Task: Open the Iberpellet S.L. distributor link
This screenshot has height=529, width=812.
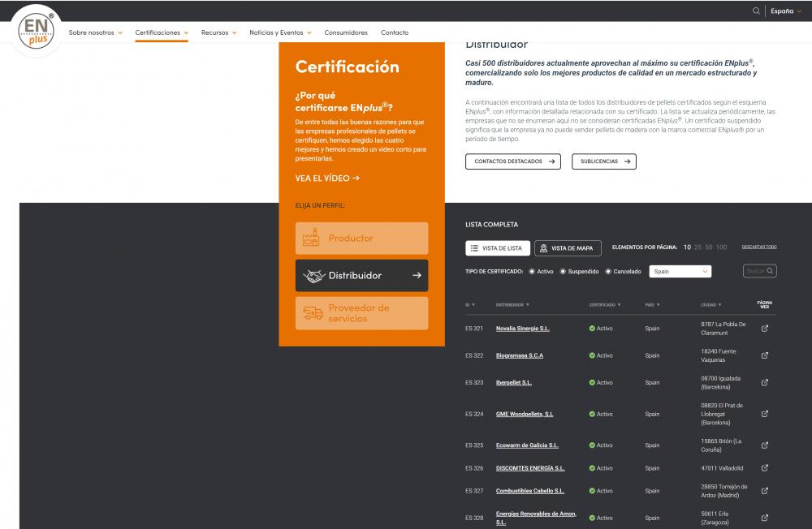Action: (514, 382)
